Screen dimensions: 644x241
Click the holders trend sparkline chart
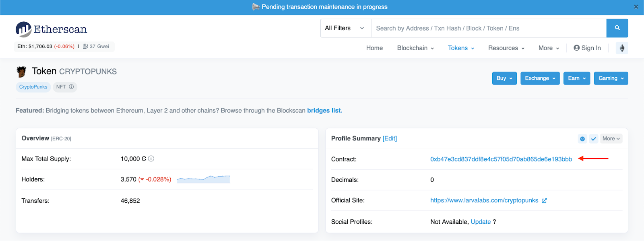point(203,179)
